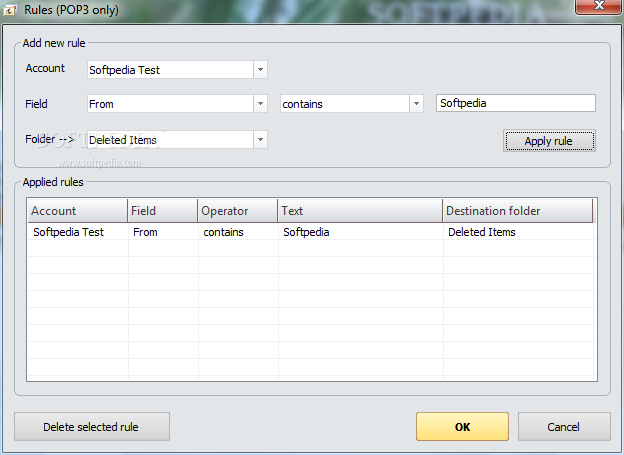Screen dimensions: 624x455
Task: Select the From cell in applied rules table
Action: (163, 232)
